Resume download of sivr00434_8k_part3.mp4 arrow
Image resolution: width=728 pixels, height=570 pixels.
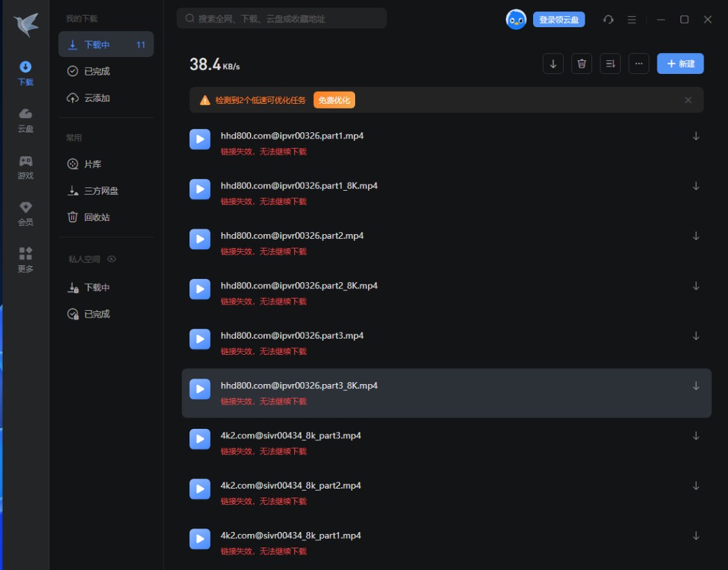(x=696, y=436)
